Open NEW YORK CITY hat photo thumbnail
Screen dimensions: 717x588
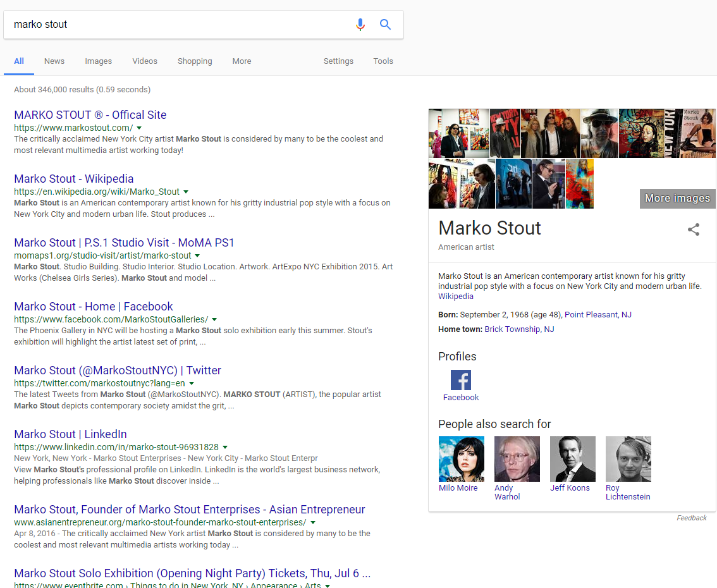coord(505,133)
